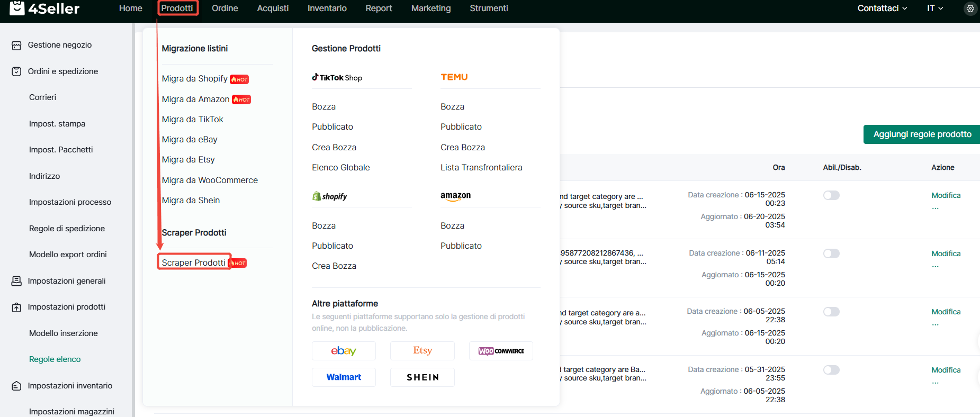Screen dimensions: 980x417
Task: Click Aggiungi regole prodotto button
Action: click(922, 134)
